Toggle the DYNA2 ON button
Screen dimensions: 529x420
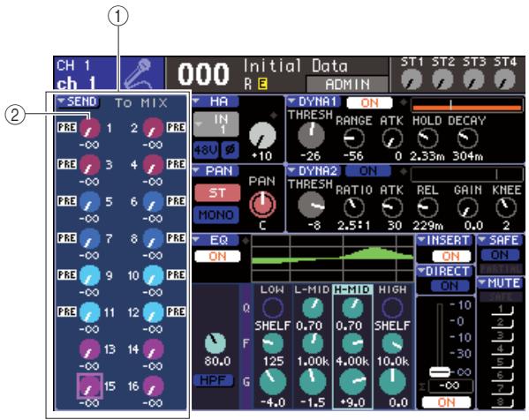pyautogui.click(x=368, y=171)
